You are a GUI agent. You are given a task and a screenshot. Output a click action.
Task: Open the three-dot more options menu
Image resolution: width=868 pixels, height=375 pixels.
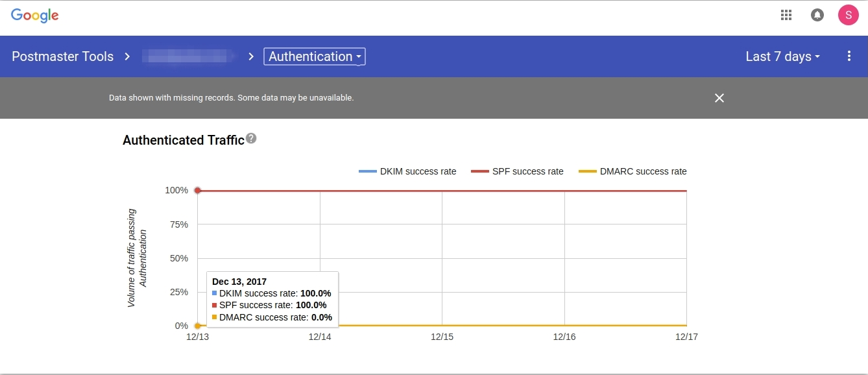point(849,56)
